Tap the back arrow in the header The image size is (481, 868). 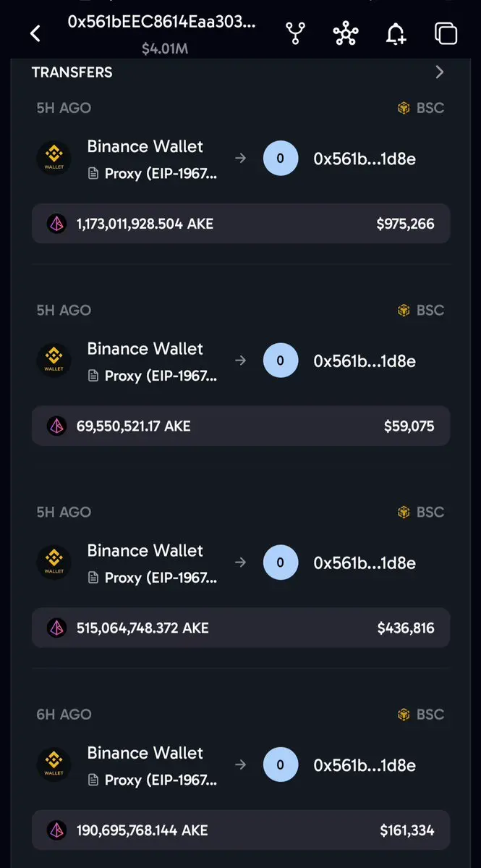coord(35,34)
